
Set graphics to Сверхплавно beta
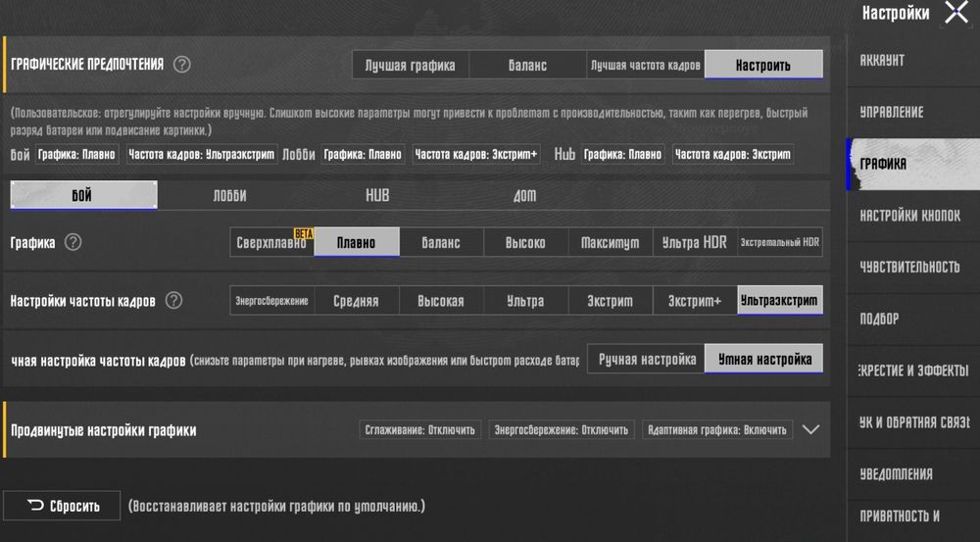pyautogui.click(x=271, y=242)
